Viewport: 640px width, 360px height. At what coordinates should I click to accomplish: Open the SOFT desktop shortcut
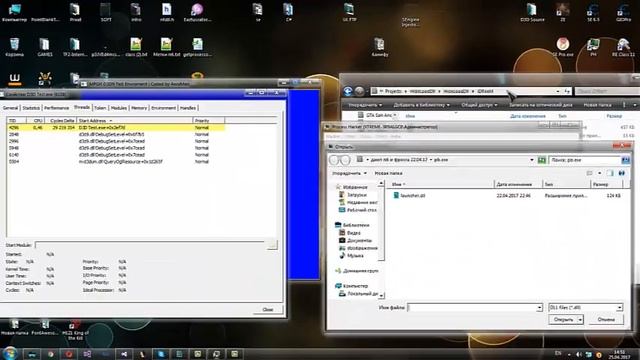tap(106, 12)
